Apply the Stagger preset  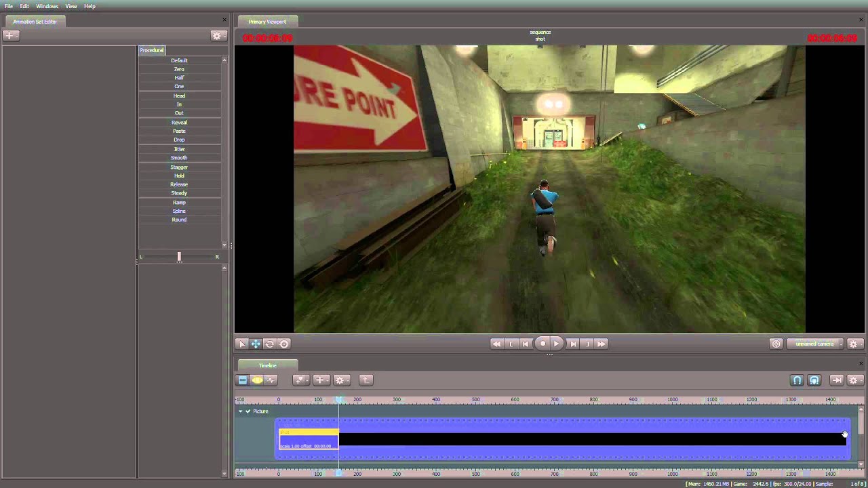179,167
